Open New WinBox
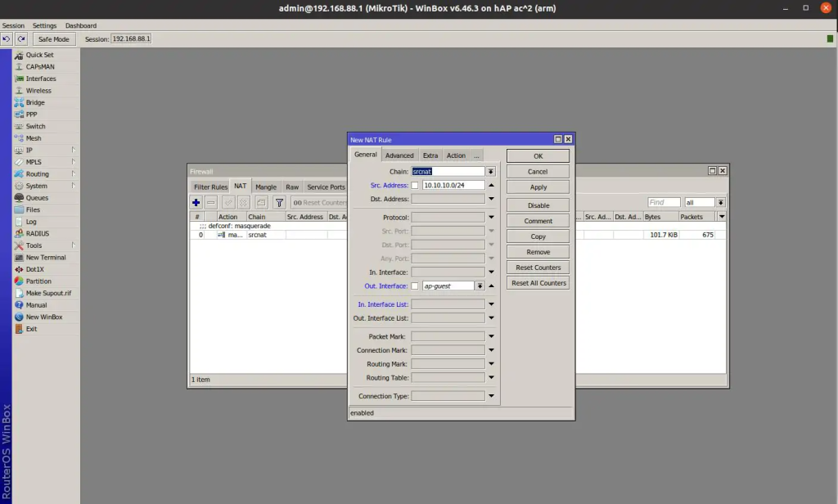 [x=46, y=317]
